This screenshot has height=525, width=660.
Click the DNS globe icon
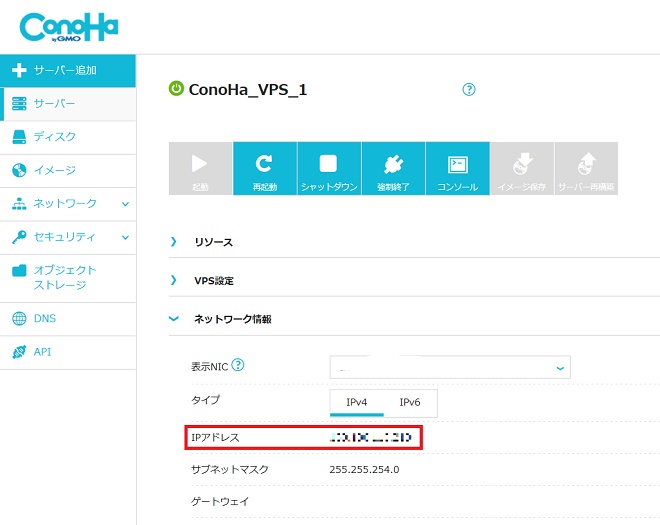coord(19,319)
